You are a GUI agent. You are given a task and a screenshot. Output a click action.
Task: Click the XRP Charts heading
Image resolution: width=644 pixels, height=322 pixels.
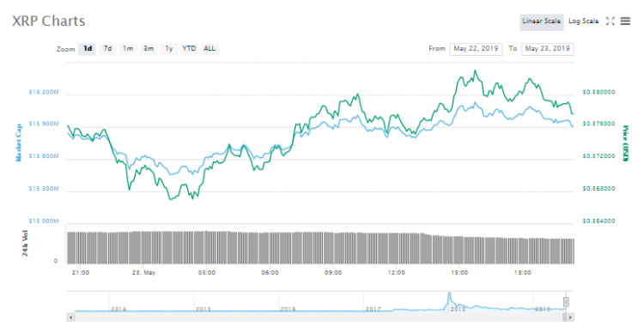pyautogui.click(x=48, y=21)
